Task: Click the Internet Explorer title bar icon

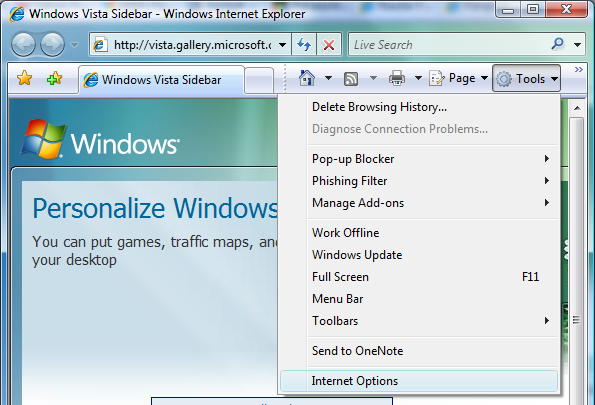Action: (x=17, y=14)
